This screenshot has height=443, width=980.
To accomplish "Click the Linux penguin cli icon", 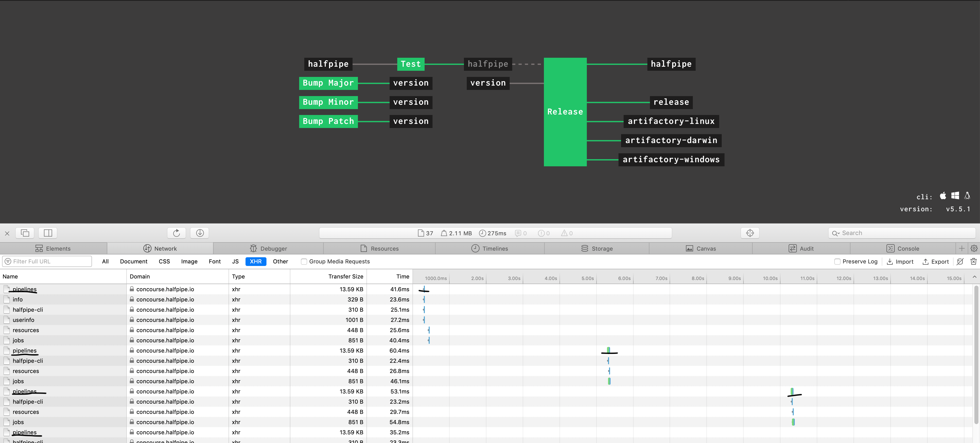I will click(x=967, y=196).
